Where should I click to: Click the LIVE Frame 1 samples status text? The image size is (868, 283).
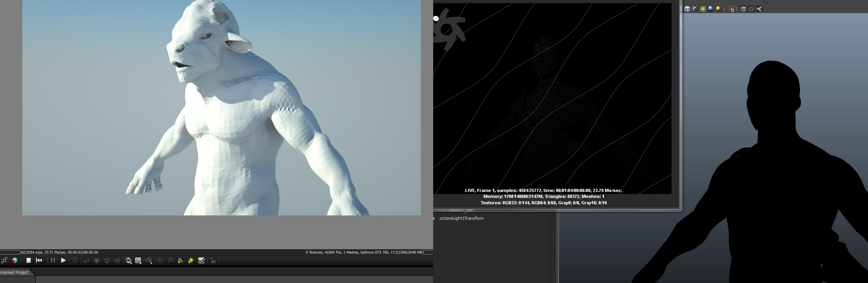point(543,190)
